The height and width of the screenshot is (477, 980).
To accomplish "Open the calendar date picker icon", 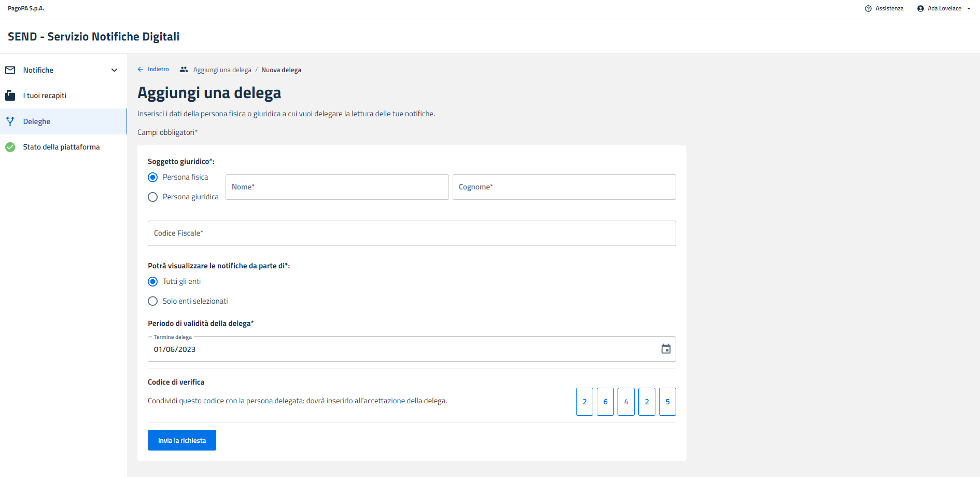I will (x=666, y=349).
